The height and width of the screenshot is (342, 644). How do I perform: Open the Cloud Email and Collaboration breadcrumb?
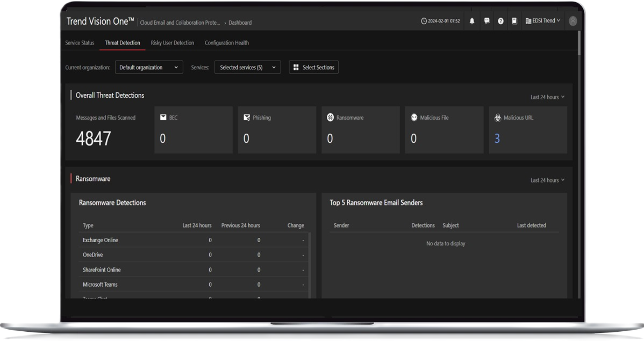[180, 23]
